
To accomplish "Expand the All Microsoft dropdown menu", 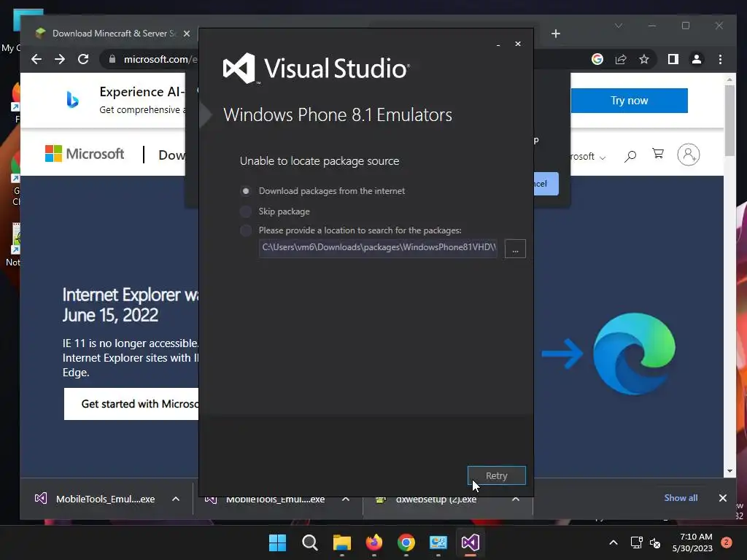I will [x=589, y=157].
